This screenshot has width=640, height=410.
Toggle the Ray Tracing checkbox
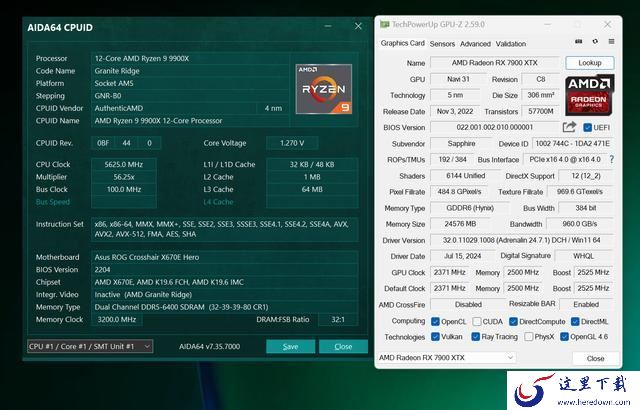[x=475, y=337]
